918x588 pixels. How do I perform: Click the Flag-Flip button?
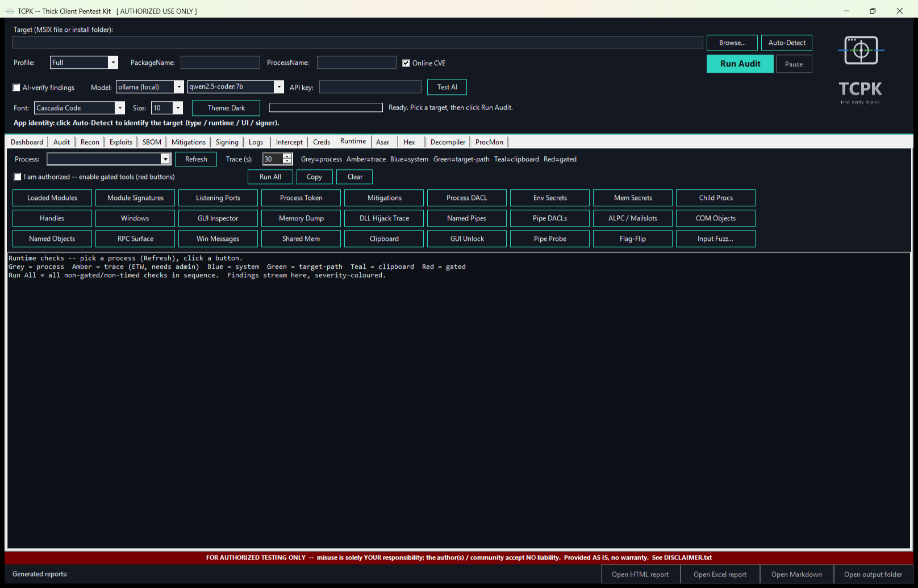point(633,239)
